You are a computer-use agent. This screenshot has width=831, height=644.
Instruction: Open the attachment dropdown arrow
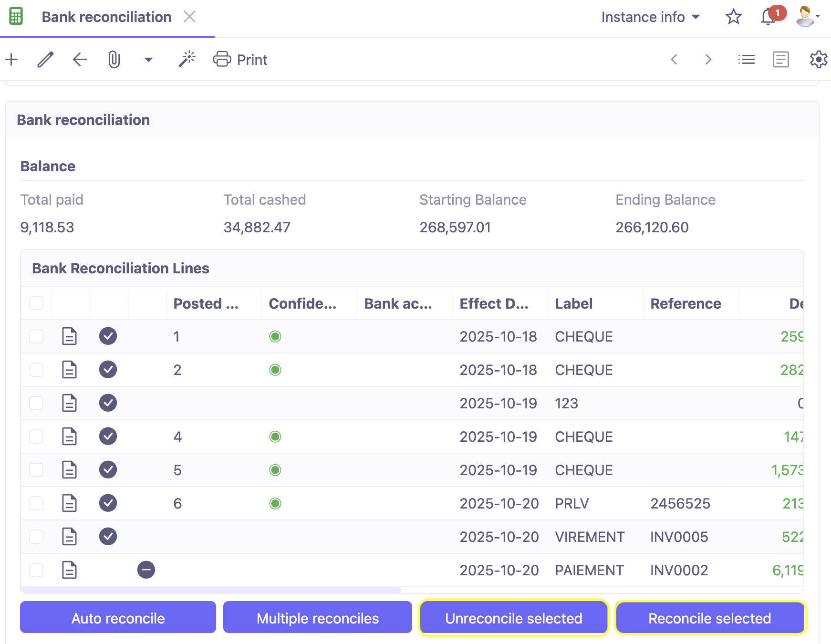[x=148, y=59]
